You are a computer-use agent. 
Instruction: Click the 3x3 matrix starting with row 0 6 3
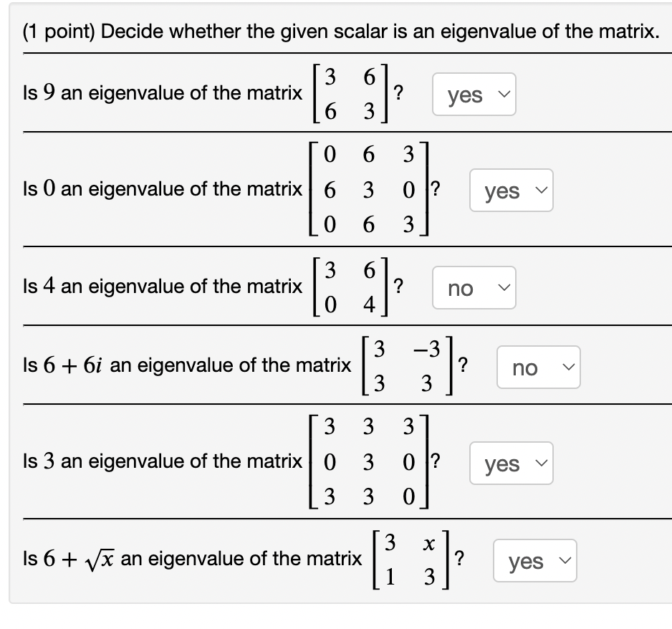pyautogui.click(x=368, y=189)
